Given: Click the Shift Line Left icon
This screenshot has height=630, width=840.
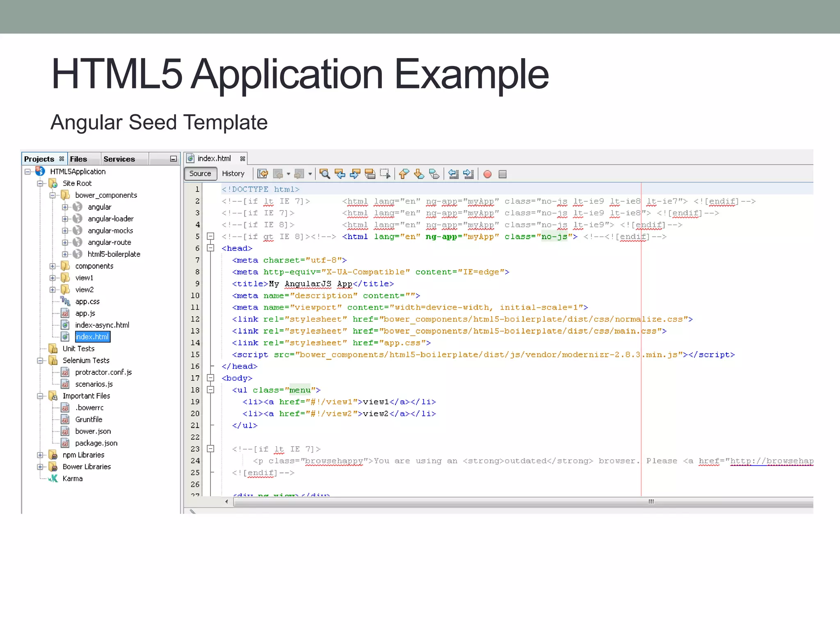Looking at the screenshot, I should pos(453,174).
